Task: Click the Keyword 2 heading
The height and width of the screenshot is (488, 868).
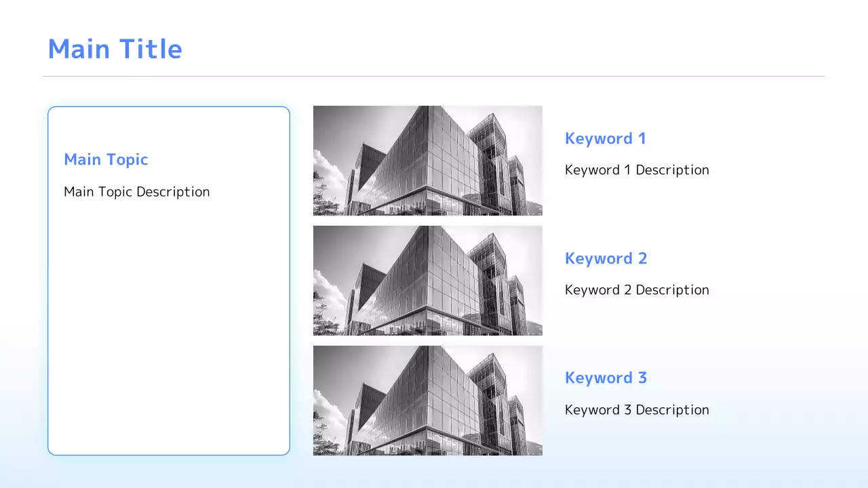Action: point(606,259)
